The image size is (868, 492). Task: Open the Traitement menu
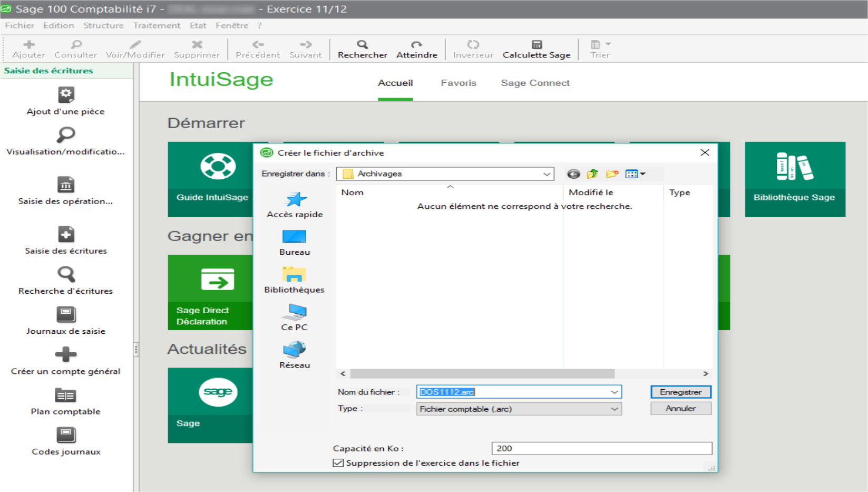(157, 25)
